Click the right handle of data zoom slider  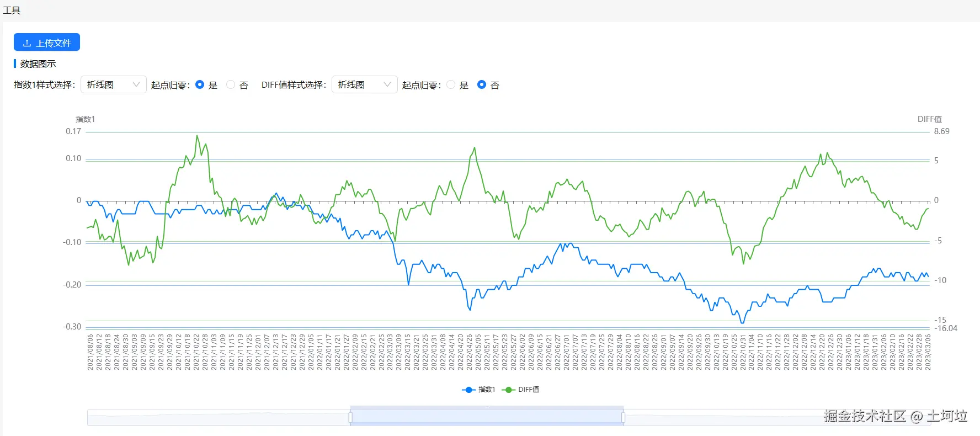tap(624, 418)
